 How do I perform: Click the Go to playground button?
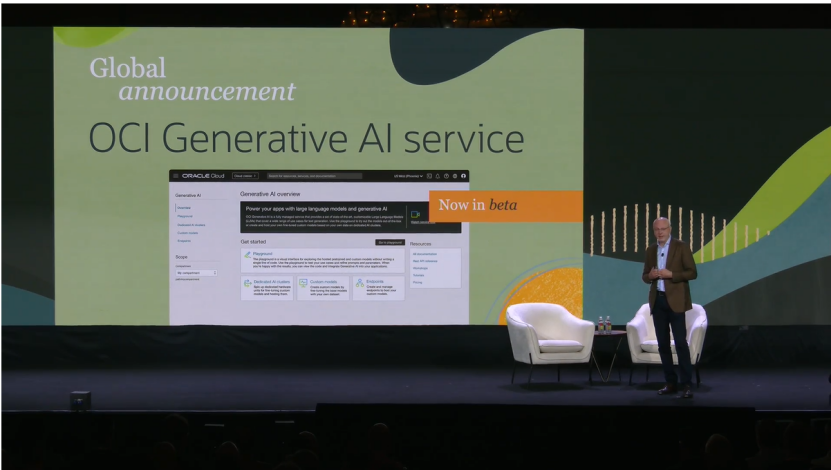click(x=390, y=242)
